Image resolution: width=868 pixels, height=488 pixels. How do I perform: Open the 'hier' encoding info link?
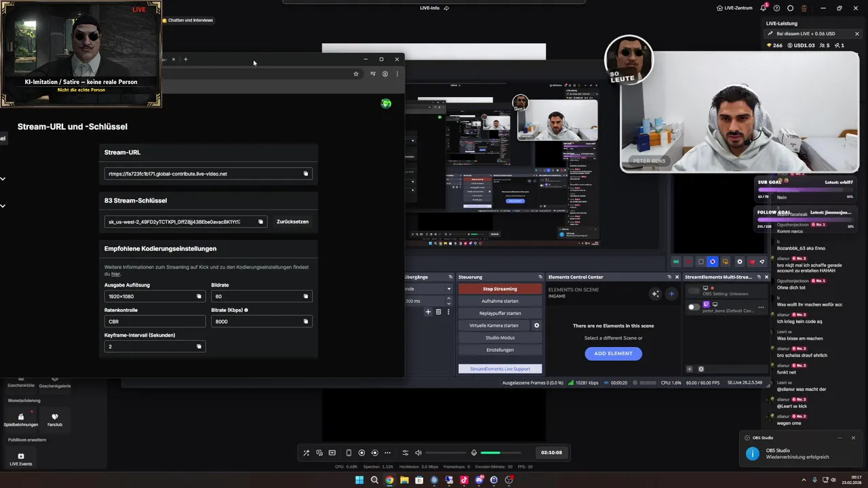(x=116, y=274)
